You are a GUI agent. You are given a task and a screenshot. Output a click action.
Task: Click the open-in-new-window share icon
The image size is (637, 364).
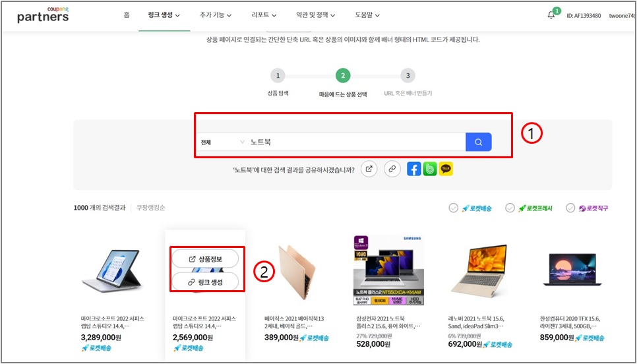point(369,169)
